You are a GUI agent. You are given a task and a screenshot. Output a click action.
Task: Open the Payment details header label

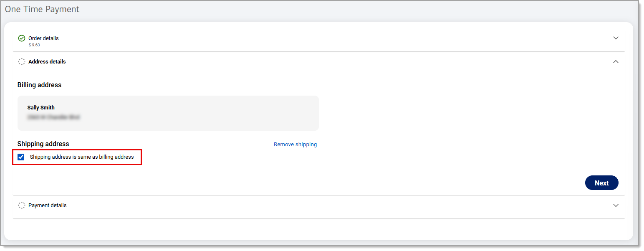(48, 205)
